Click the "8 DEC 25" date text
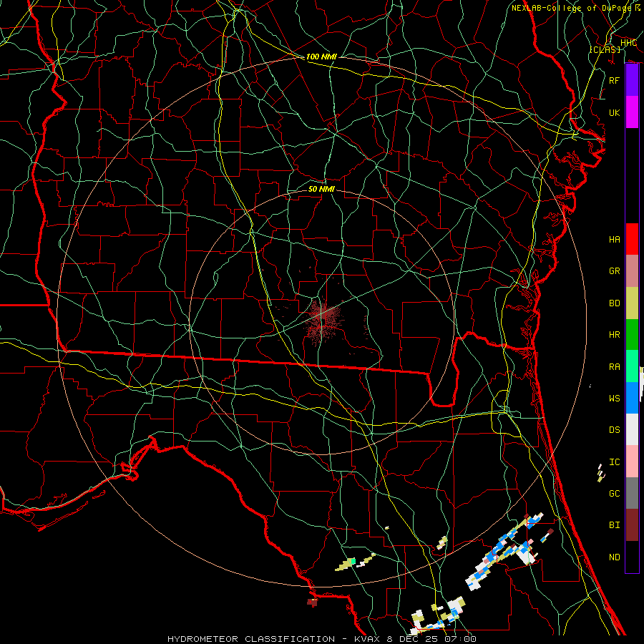 pyautogui.click(x=411, y=639)
